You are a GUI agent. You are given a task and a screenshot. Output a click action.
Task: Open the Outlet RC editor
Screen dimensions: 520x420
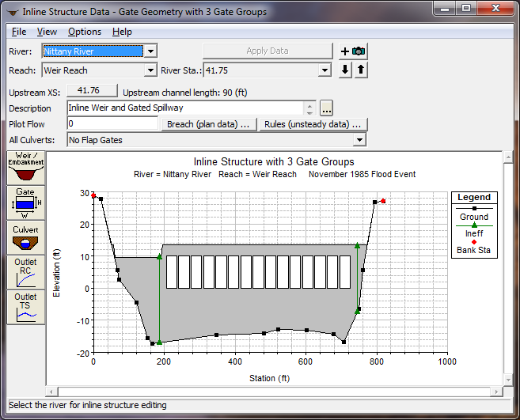26,272
